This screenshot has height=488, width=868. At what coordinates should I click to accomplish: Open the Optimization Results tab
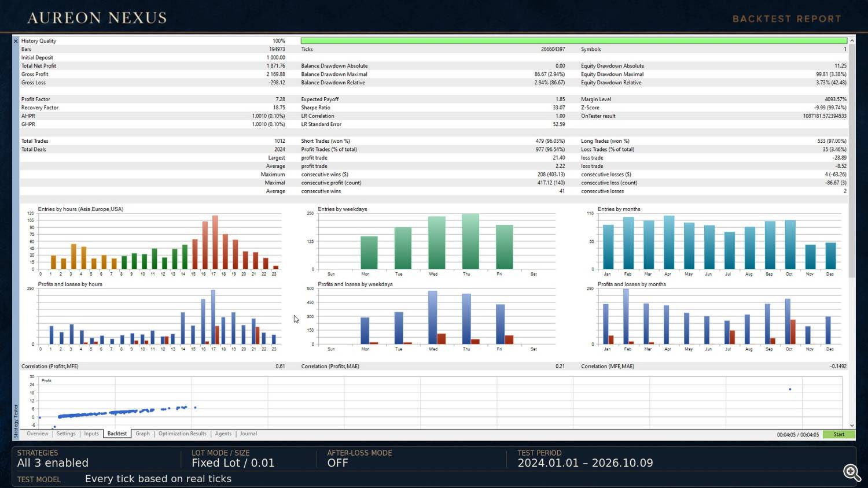(x=182, y=434)
